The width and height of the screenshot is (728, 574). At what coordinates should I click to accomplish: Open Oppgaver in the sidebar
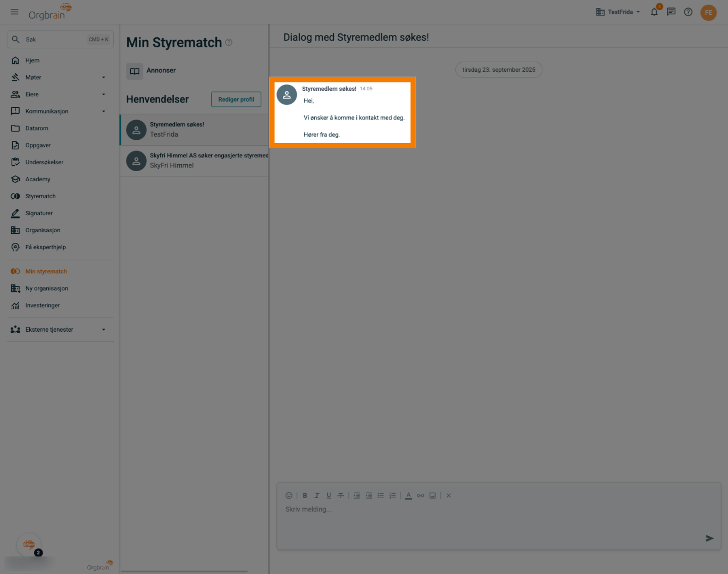(x=60, y=146)
